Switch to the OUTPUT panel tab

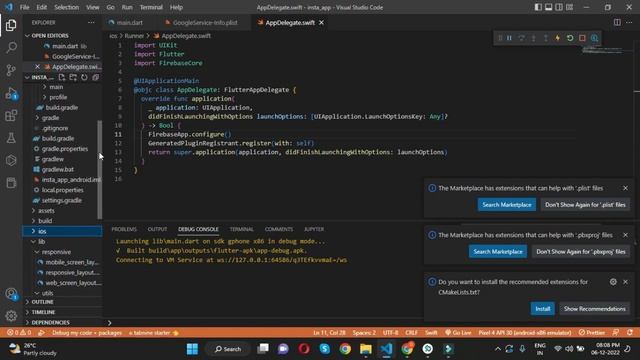tap(157, 229)
